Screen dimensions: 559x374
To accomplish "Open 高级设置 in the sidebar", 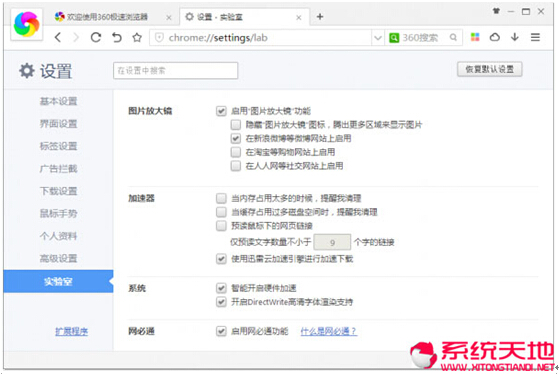I will click(58, 258).
